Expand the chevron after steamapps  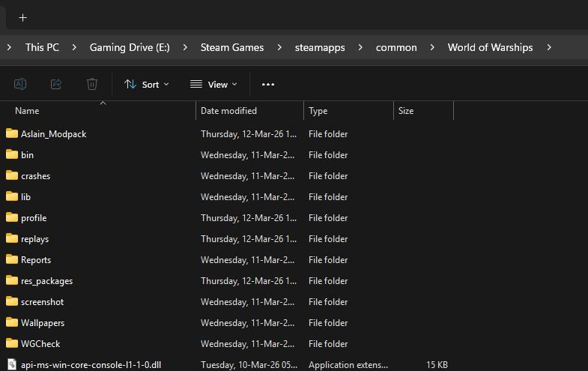(x=360, y=47)
